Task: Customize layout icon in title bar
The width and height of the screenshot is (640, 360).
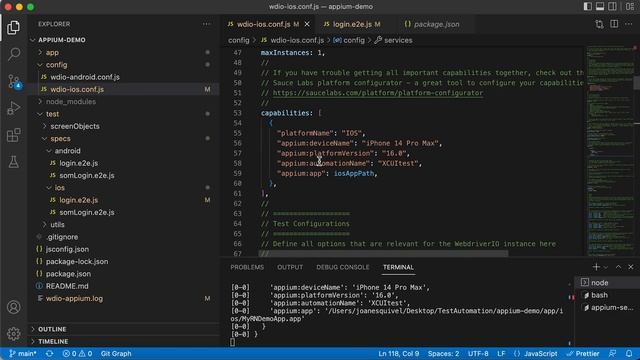Action: coord(630,7)
